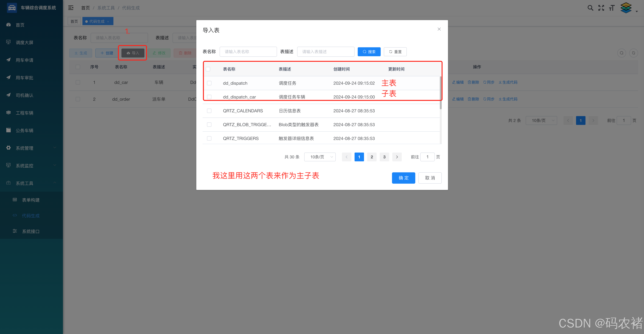This screenshot has width=644, height=334.
Task: Open the user avatar menu
Action: pos(626,8)
